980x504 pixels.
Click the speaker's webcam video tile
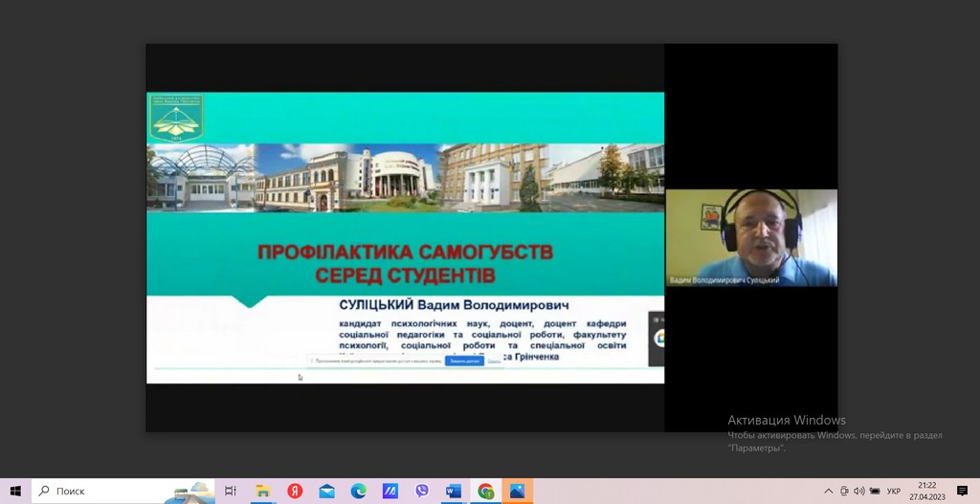[751, 237]
